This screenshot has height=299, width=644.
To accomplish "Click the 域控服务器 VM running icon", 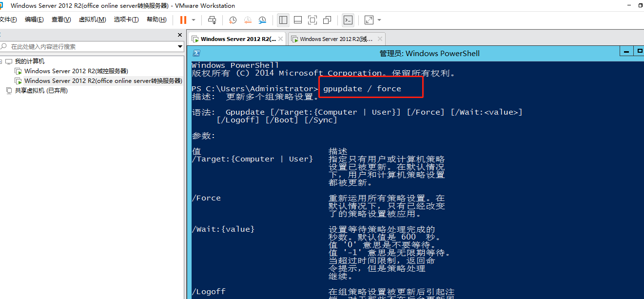I will coord(18,71).
